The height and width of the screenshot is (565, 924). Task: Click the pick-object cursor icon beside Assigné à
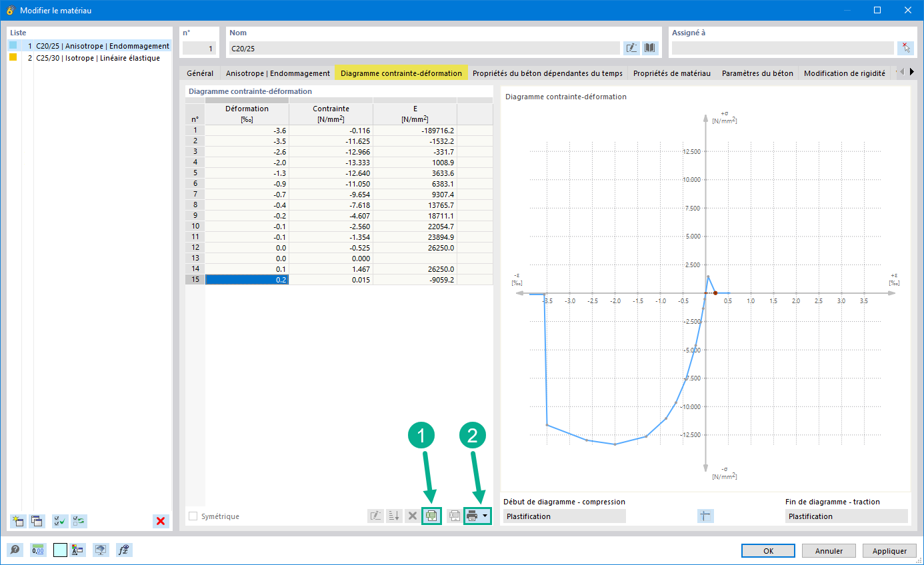click(905, 48)
